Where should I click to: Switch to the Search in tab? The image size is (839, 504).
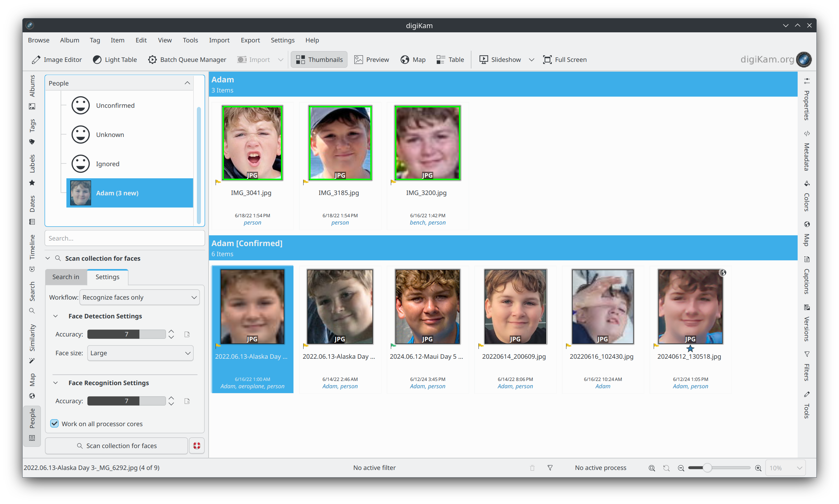pos(66,277)
